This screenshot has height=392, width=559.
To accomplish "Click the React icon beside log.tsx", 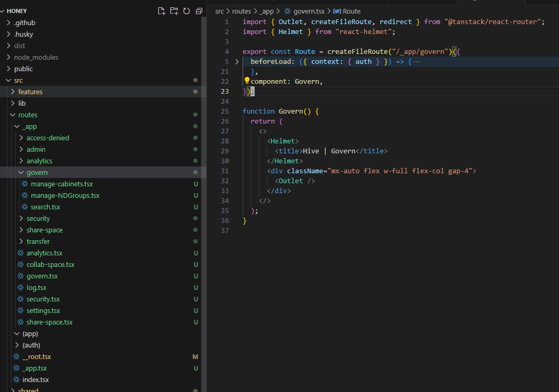I will 20,288.
